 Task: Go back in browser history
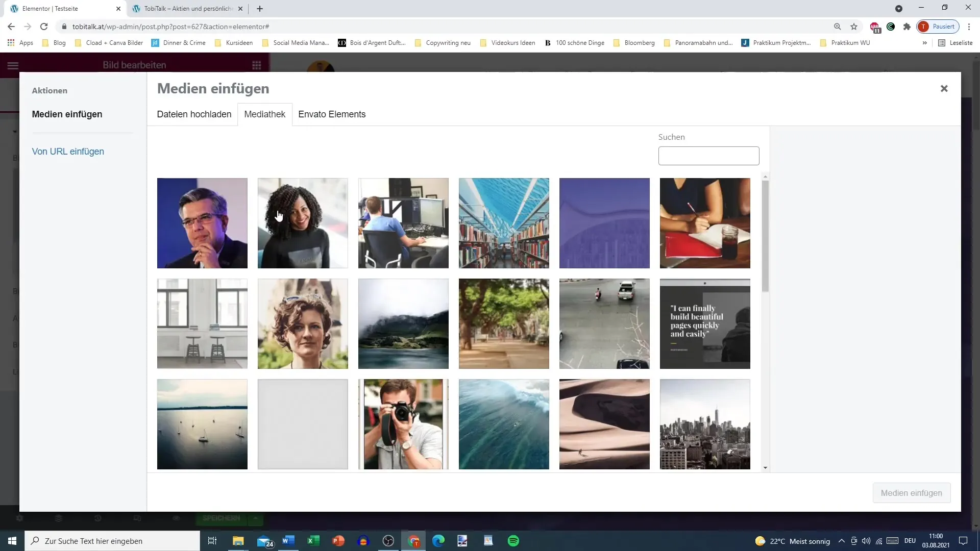(x=11, y=27)
